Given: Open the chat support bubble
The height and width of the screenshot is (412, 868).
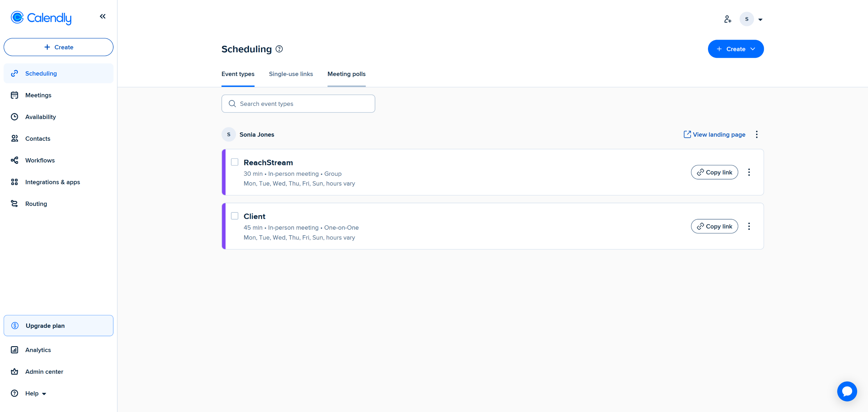Looking at the screenshot, I should click(847, 391).
